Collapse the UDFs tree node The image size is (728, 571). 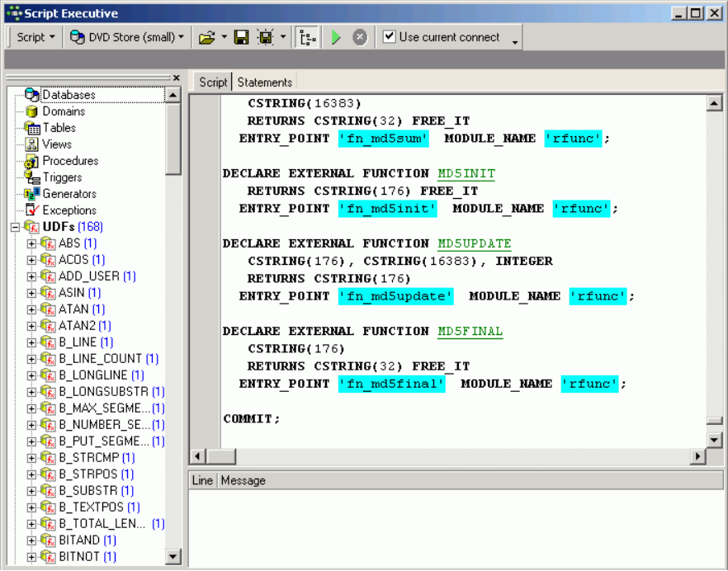(x=15, y=227)
